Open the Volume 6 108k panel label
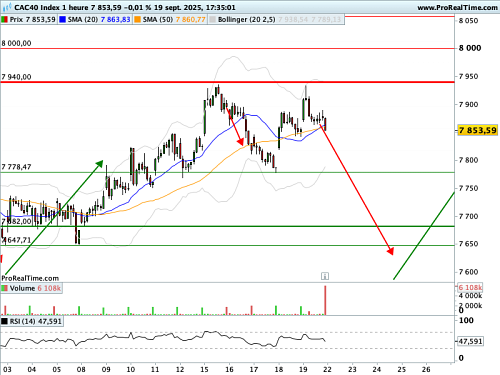The image size is (500, 375). tap(35, 288)
